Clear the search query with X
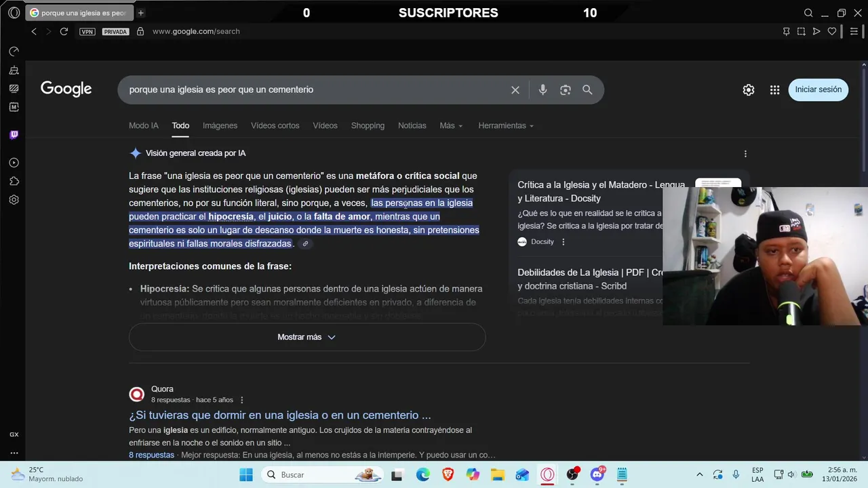Image resolution: width=868 pixels, height=488 pixels. point(515,89)
